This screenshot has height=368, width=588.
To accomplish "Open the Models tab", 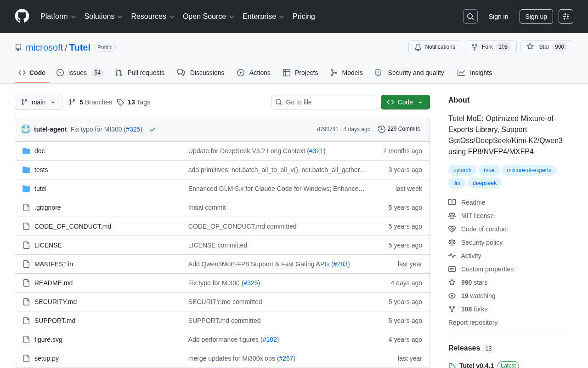I will 346,73.
